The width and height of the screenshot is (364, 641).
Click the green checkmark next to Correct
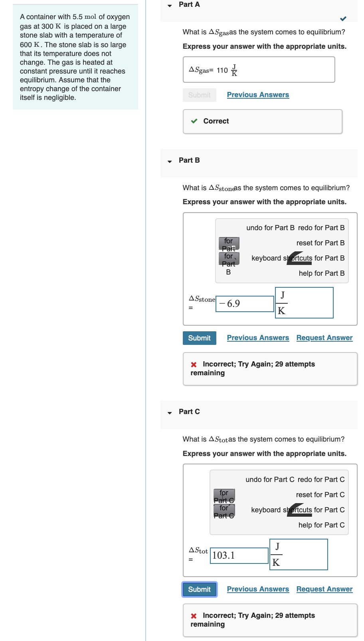194,121
